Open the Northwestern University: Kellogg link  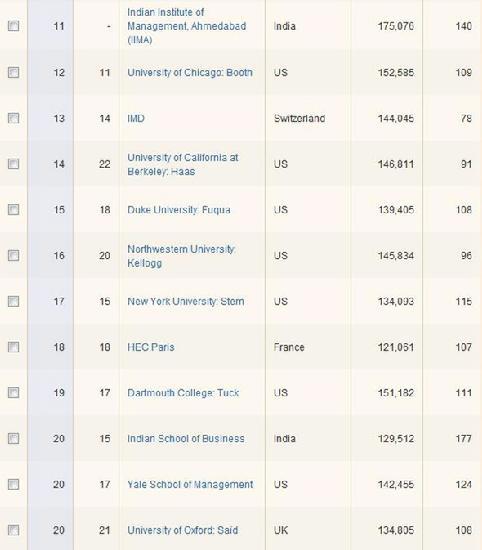(x=181, y=256)
